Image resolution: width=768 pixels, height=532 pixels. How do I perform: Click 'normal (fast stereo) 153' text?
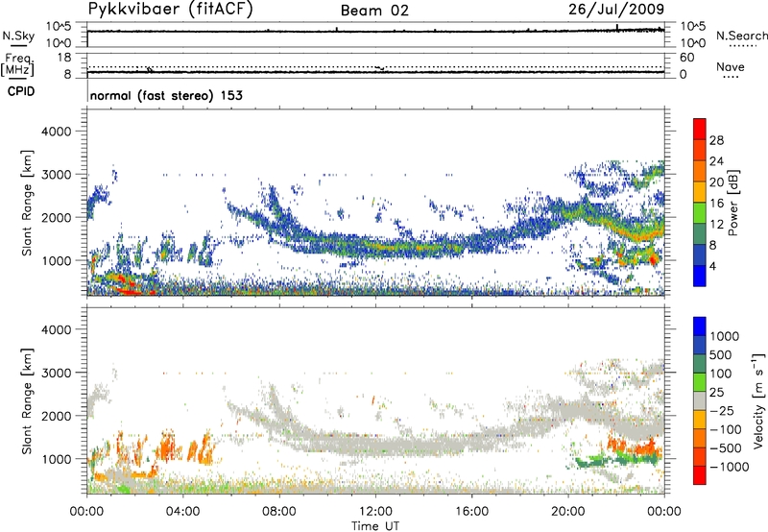[x=166, y=95]
